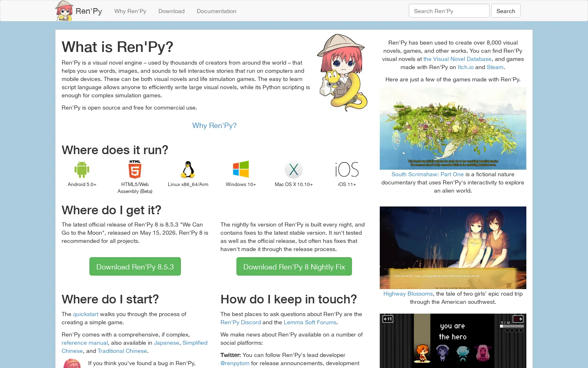The width and height of the screenshot is (588, 368).
Task: Click the 'What is Ren'Py?' heading
Action: pyautogui.click(x=118, y=47)
